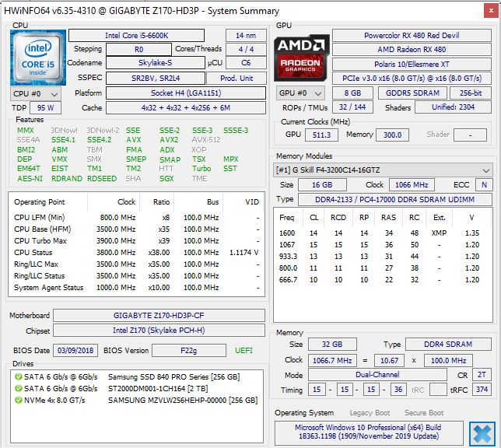
Task: Click Cores/Threads value 4 / 4
Action: tap(246, 49)
